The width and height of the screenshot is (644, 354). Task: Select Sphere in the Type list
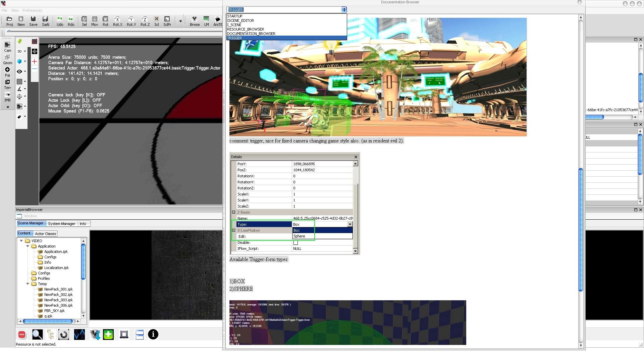click(x=322, y=236)
